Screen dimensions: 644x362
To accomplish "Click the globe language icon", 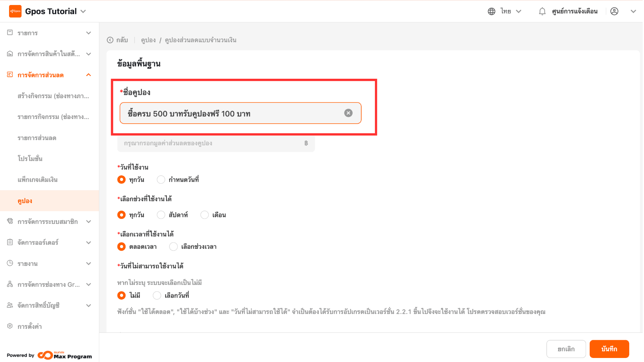I will click(491, 11).
